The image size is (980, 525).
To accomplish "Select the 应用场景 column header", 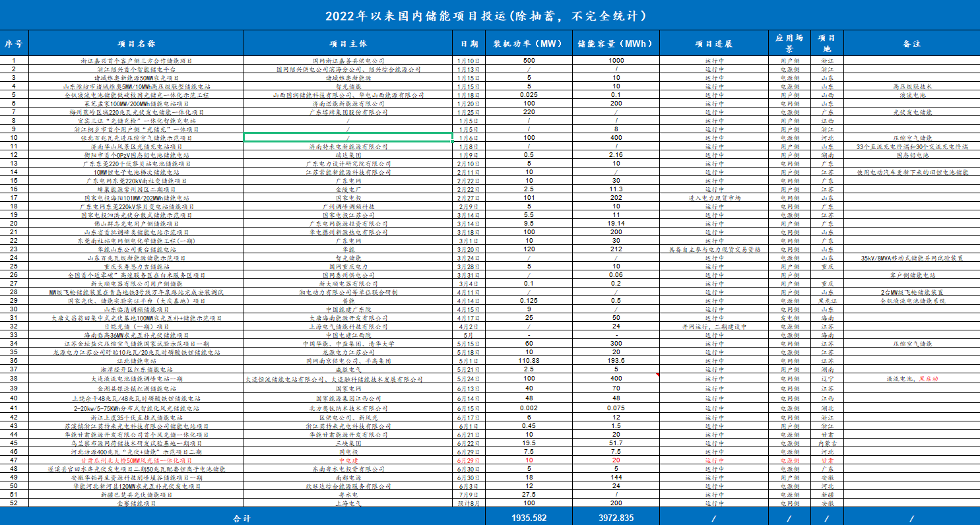I will [789, 44].
